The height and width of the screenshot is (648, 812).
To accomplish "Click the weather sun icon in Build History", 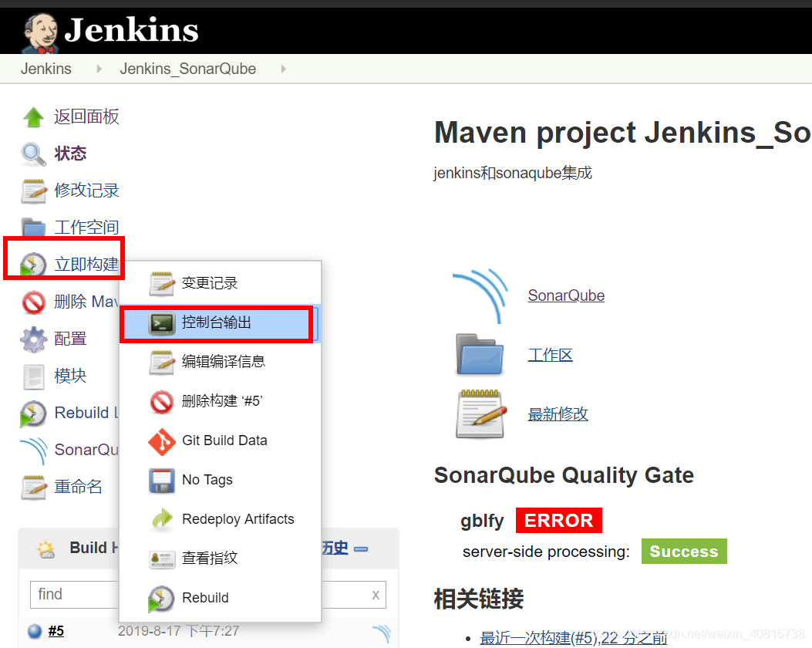I will (x=45, y=549).
